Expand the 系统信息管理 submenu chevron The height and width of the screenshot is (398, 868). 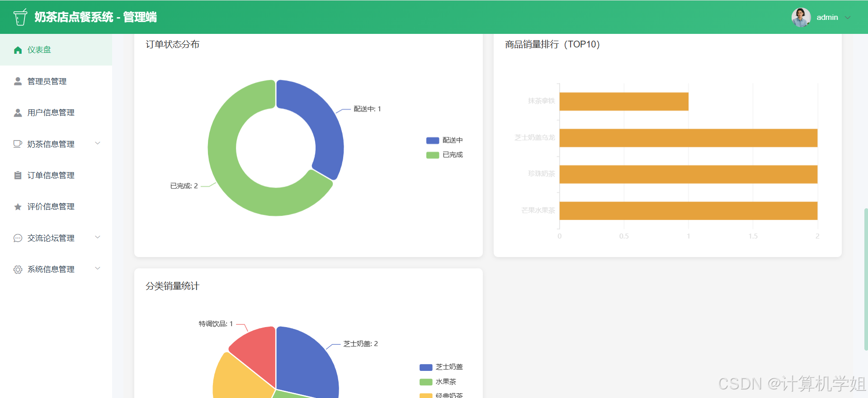(98, 268)
